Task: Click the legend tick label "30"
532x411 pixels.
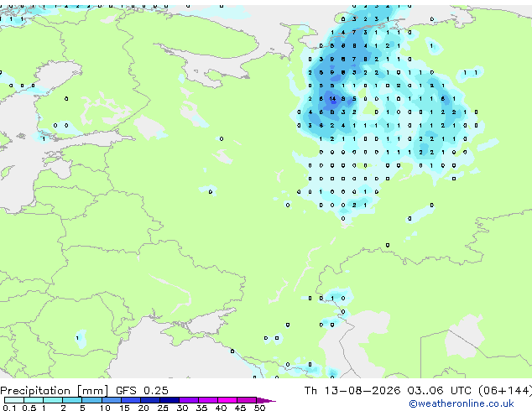Action: point(182,408)
